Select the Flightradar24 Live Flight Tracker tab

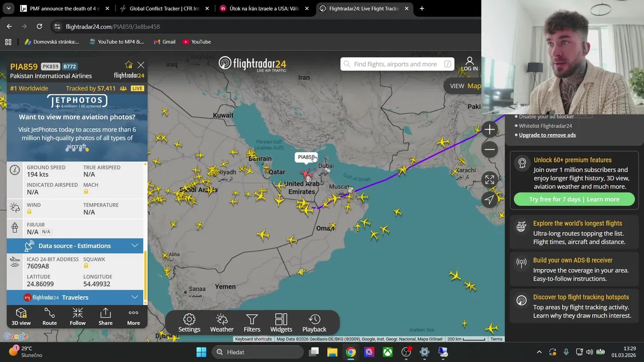pos(364,9)
